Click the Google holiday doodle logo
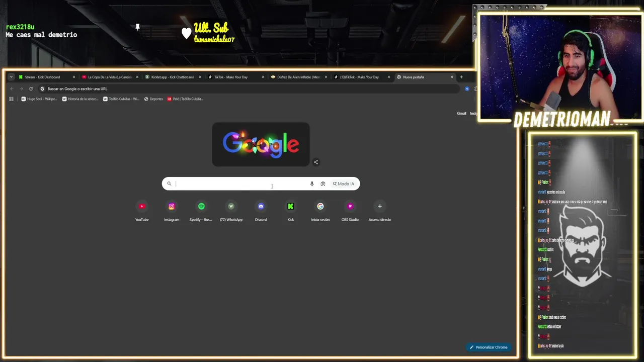The height and width of the screenshot is (362, 644). tap(261, 144)
